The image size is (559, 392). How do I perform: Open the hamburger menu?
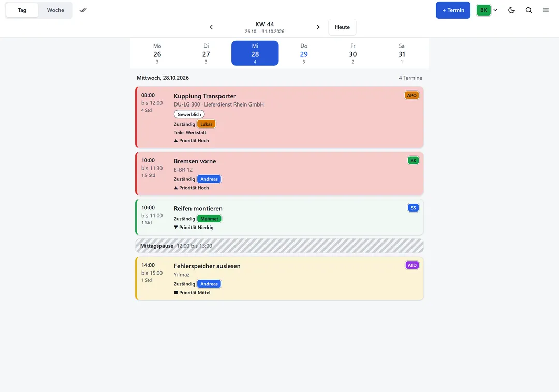(x=546, y=10)
